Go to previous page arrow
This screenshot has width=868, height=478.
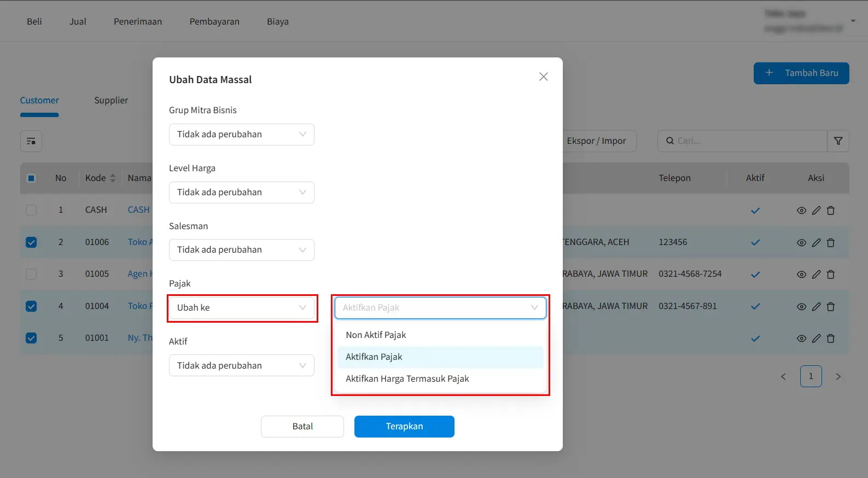[x=783, y=376]
